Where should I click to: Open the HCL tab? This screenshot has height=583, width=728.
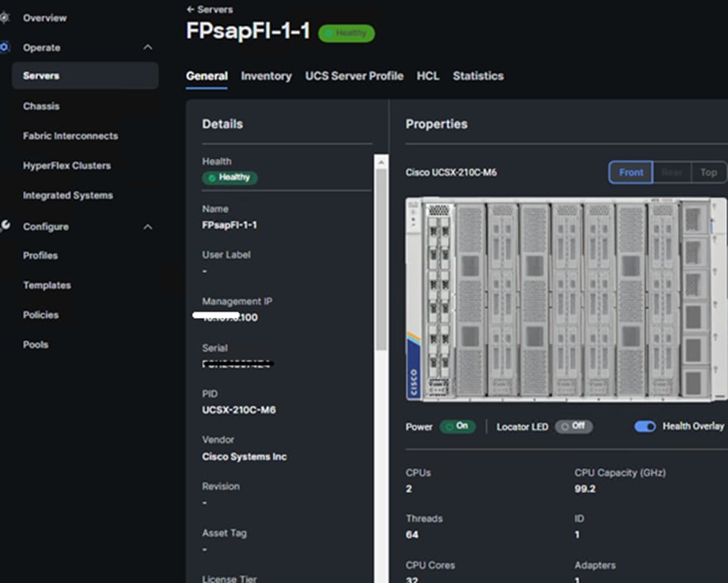[x=427, y=76]
